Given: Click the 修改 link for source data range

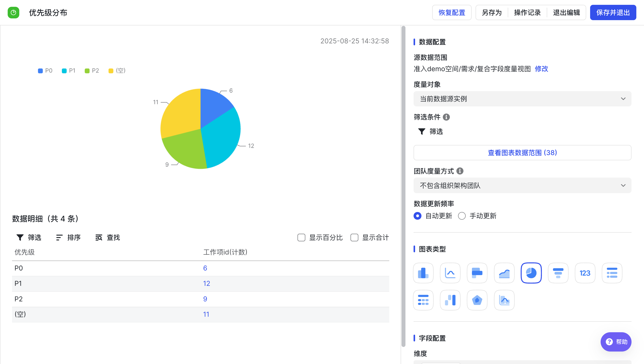Looking at the screenshot, I should tap(541, 69).
